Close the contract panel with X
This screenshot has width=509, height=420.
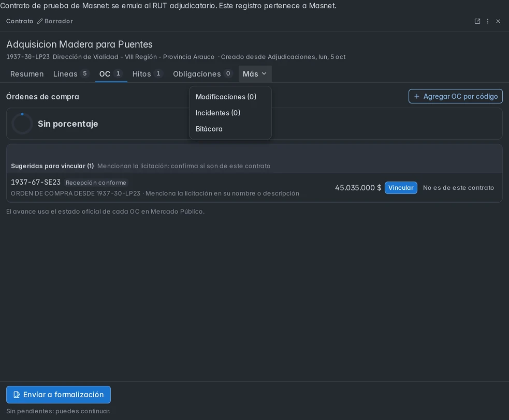click(498, 21)
